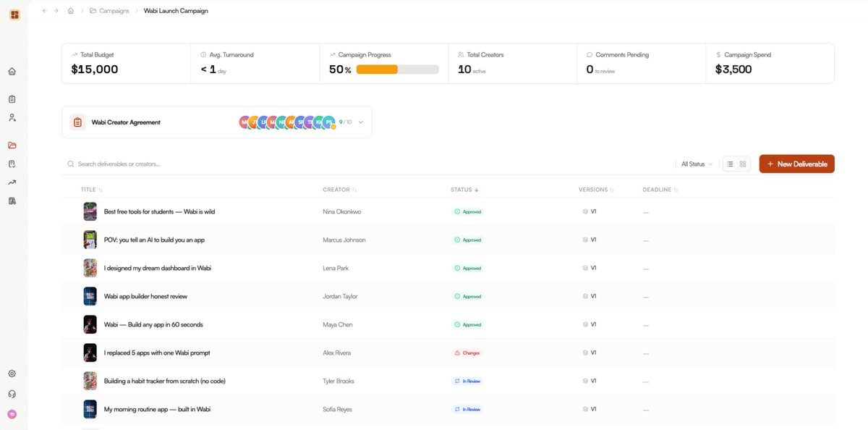Click the Comments Pending card

coord(642,64)
